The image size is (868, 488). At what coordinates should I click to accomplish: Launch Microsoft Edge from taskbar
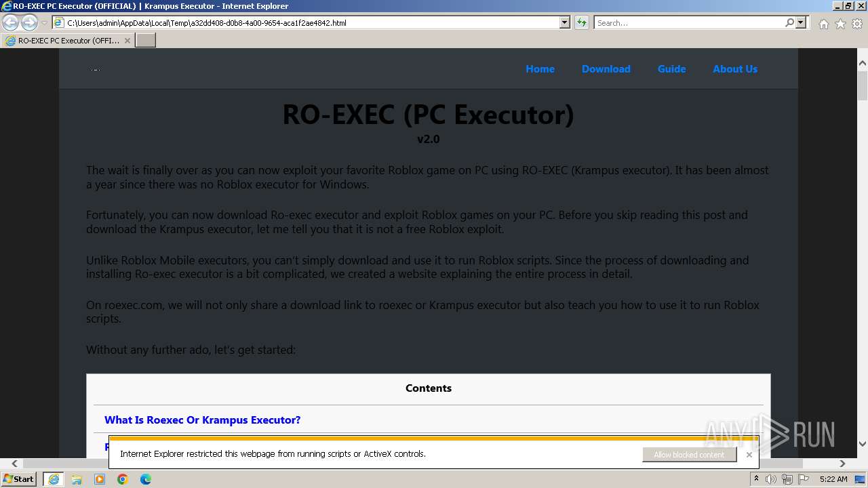pos(146,479)
